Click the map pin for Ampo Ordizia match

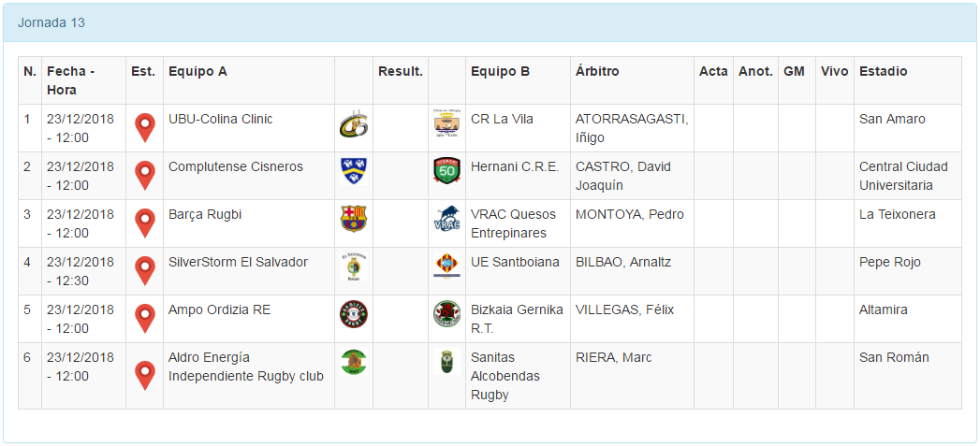[144, 318]
